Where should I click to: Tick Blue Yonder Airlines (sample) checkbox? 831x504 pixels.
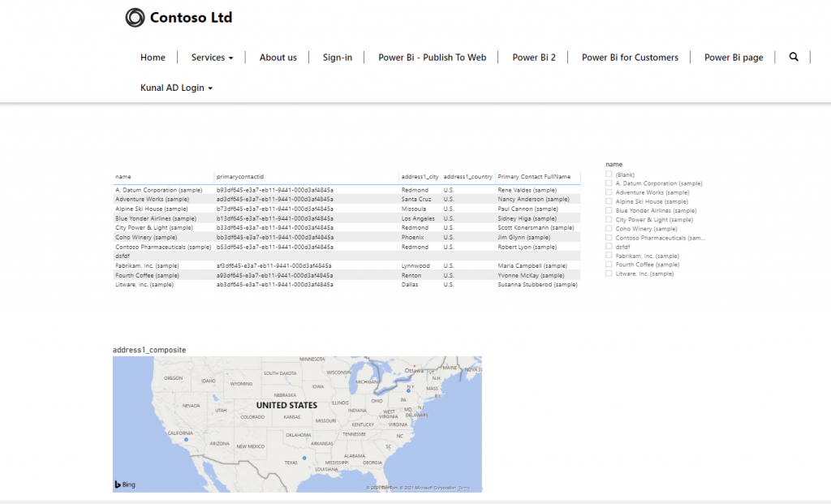pyautogui.click(x=609, y=210)
